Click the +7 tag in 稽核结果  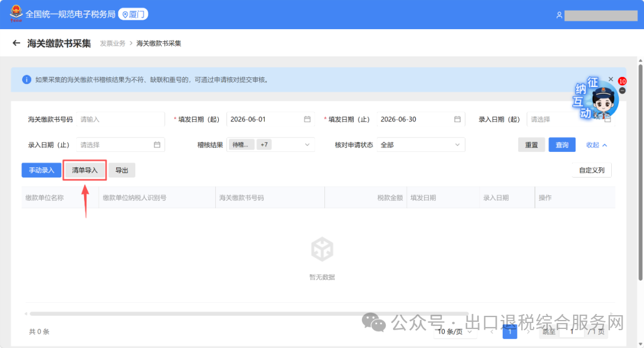[x=264, y=145]
